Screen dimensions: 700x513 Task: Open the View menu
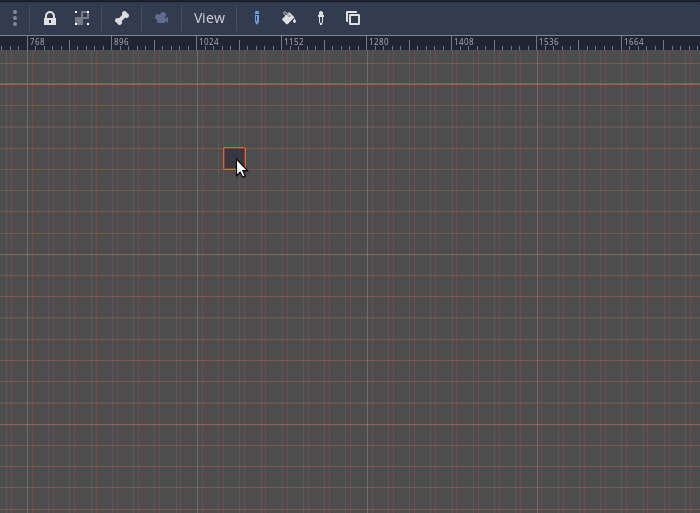[209, 18]
